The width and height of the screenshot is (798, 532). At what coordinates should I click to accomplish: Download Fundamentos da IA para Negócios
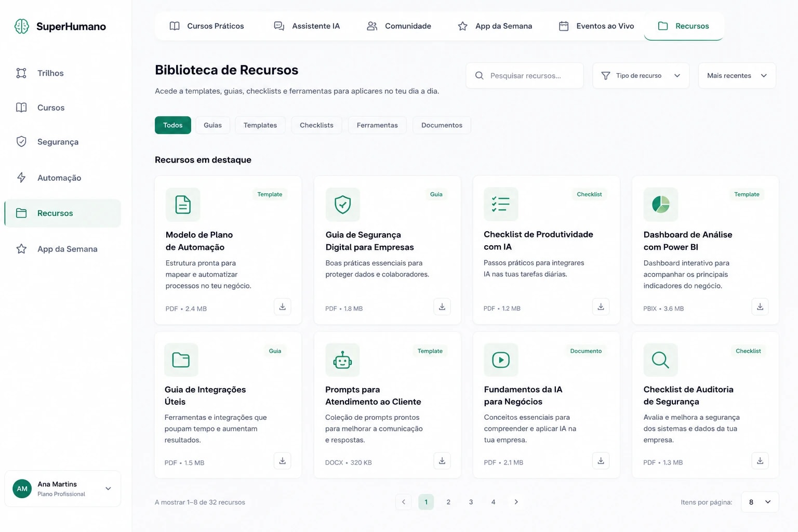coord(601,461)
